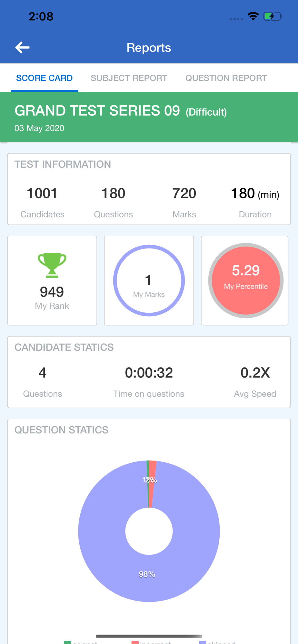Tap the Wi-Fi status icon
Screen dimensions: 298x644
tap(253, 16)
